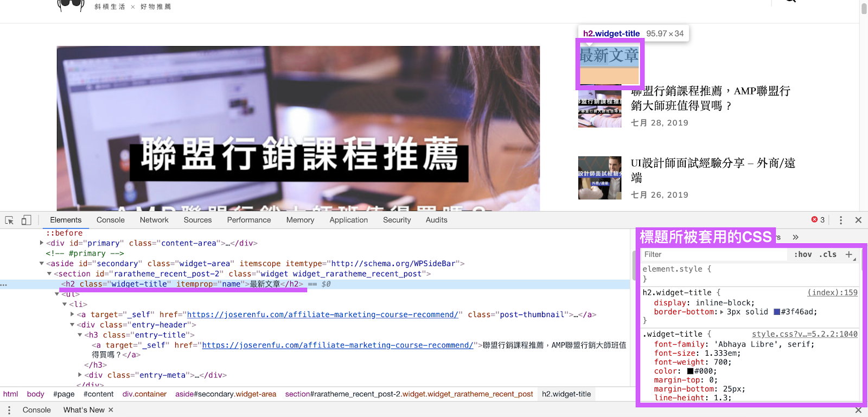Open the Performance tab
Image resolution: width=868 pixels, height=417 pixels.
249,220
